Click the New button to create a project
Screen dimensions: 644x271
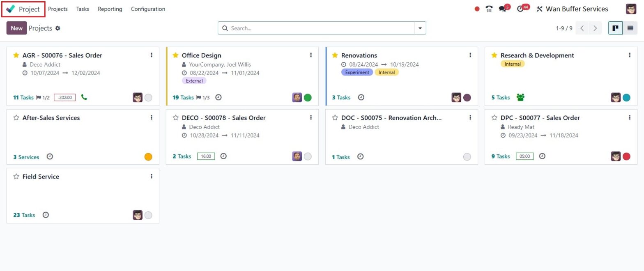tap(16, 28)
